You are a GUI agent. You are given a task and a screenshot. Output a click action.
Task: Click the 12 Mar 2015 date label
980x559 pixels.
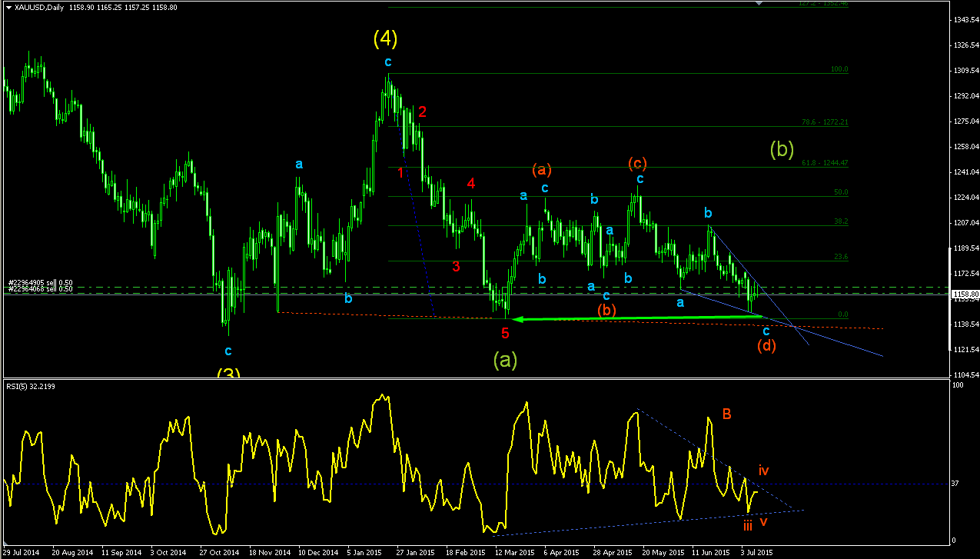click(515, 552)
